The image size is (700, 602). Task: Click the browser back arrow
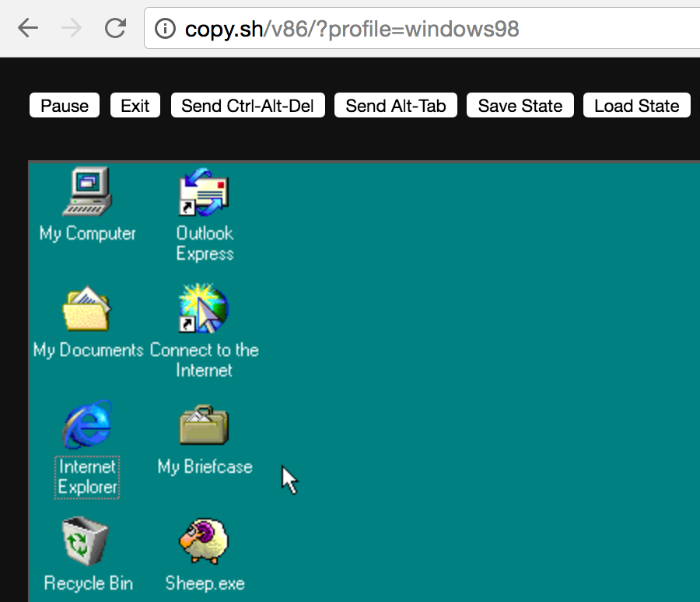pyautogui.click(x=28, y=28)
